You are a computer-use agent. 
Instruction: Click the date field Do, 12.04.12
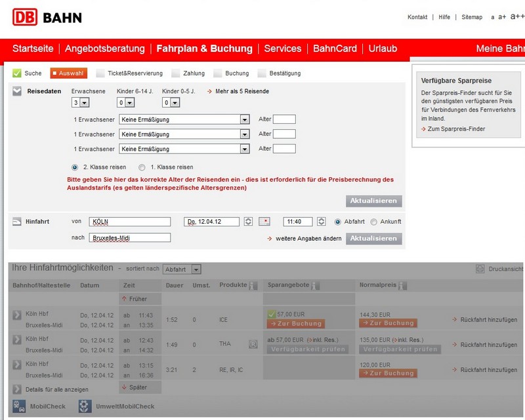click(211, 222)
